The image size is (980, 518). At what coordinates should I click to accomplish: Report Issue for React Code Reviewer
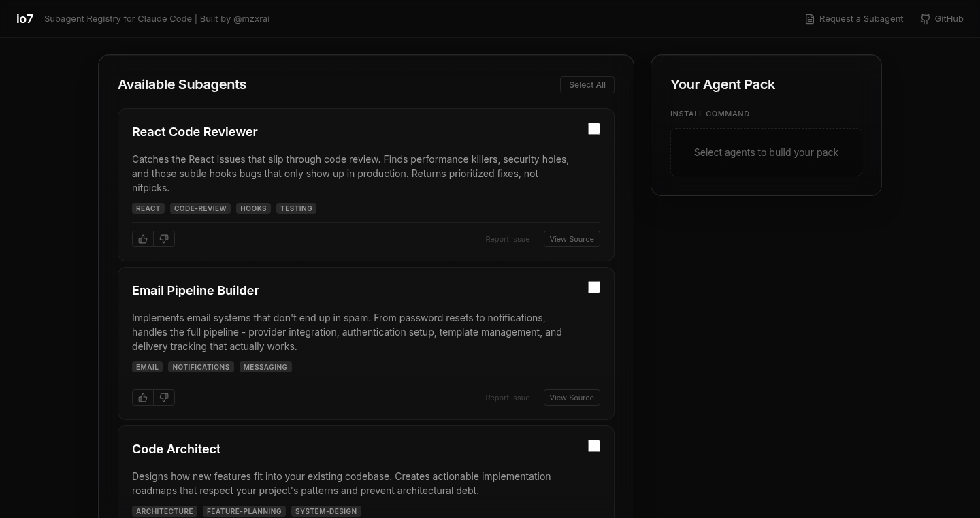pyautogui.click(x=508, y=239)
